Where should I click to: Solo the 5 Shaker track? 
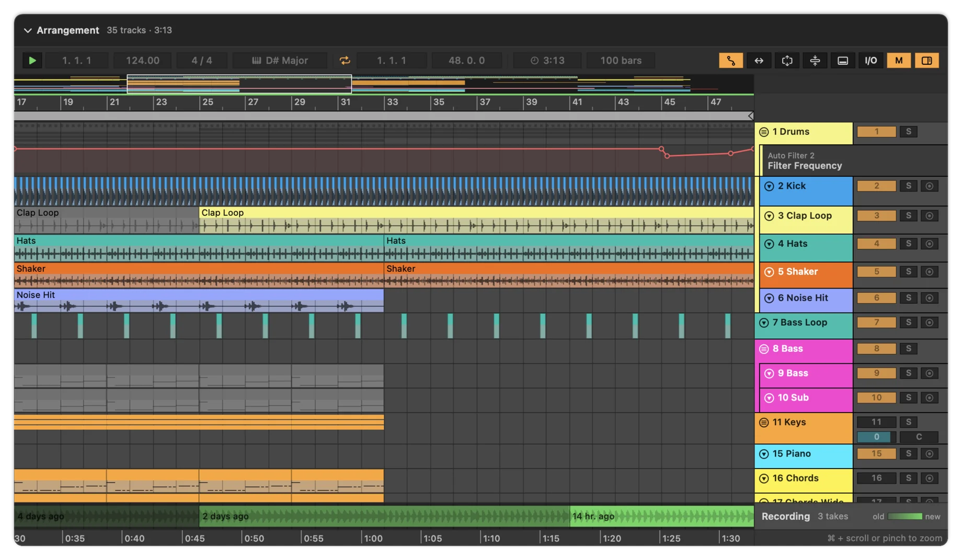(x=909, y=272)
